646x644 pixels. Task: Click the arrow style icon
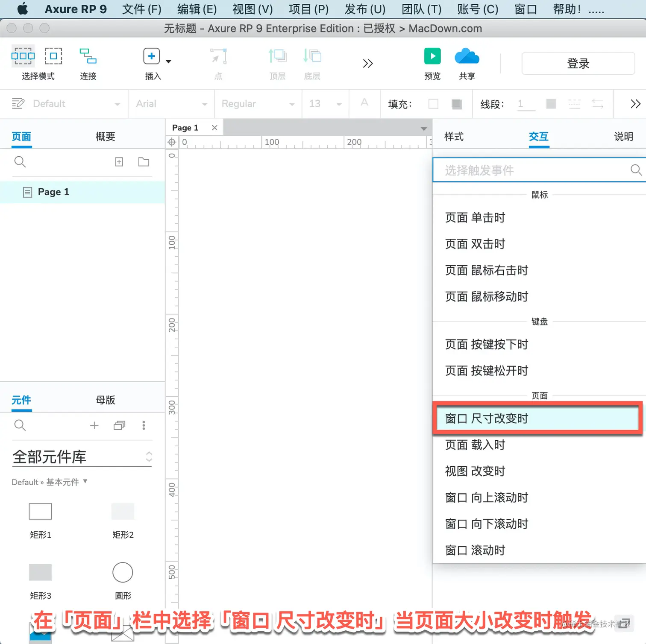click(598, 104)
